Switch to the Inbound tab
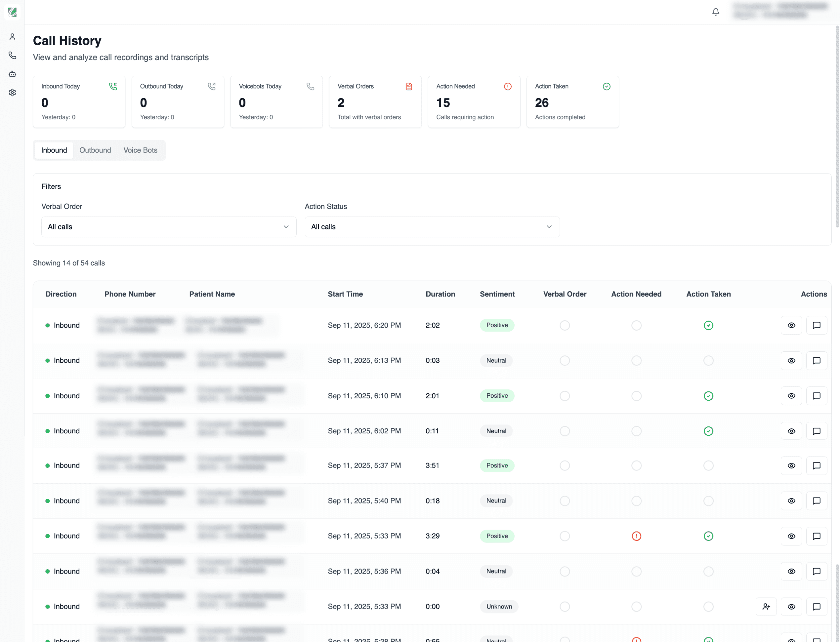This screenshot has width=840, height=642. 54,150
